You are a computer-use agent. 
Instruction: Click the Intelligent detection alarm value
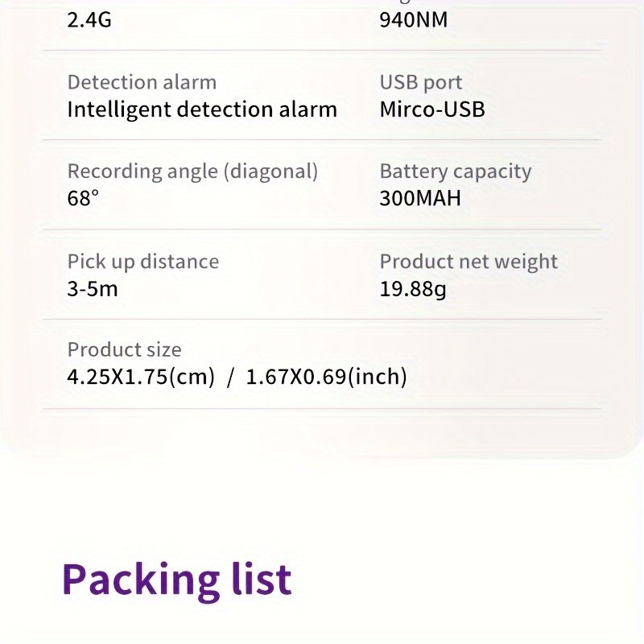pyautogui.click(x=202, y=109)
